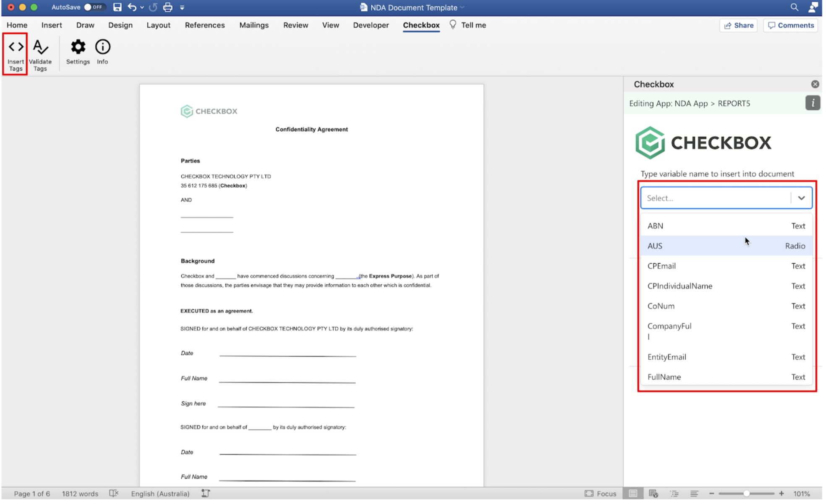
Task: Select the ABN variable option
Action: [x=726, y=226]
